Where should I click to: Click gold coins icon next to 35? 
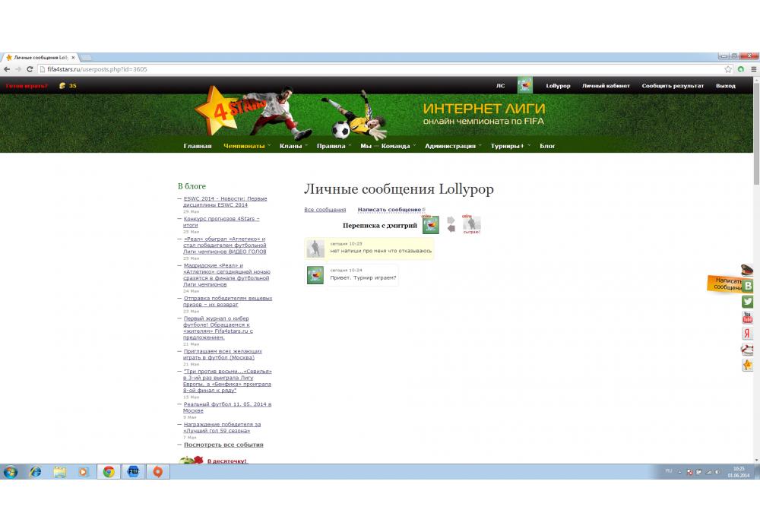point(62,86)
